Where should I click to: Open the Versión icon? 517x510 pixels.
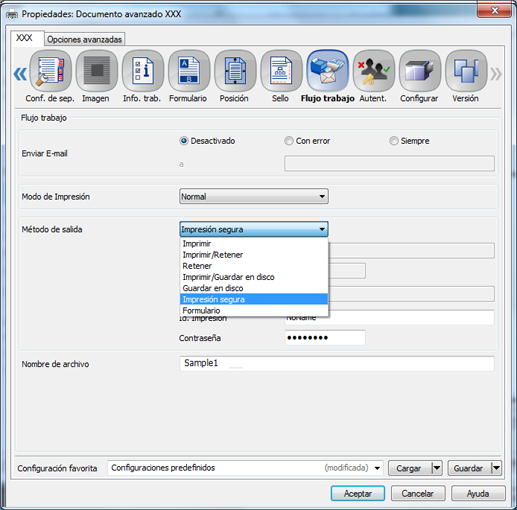(466, 71)
